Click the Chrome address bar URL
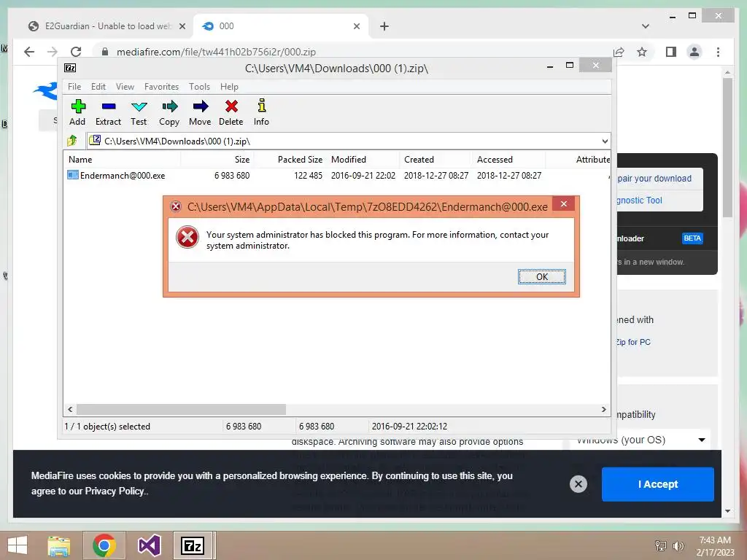The image size is (747, 560). pos(216,52)
